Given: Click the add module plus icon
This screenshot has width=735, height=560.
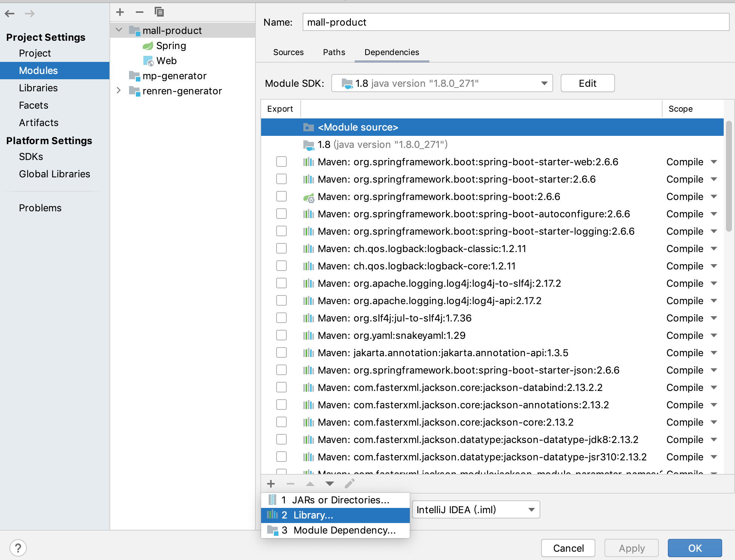Looking at the screenshot, I should [x=120, y=12].
